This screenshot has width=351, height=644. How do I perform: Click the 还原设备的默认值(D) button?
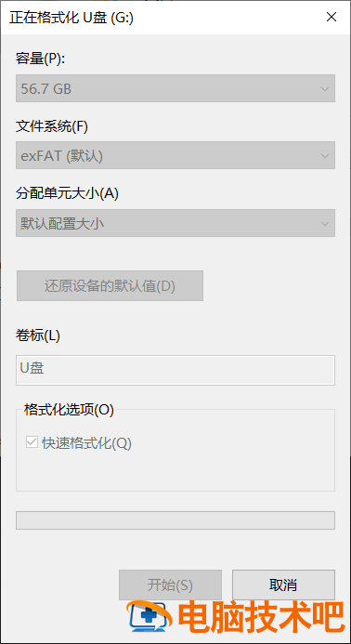[110, 285]
